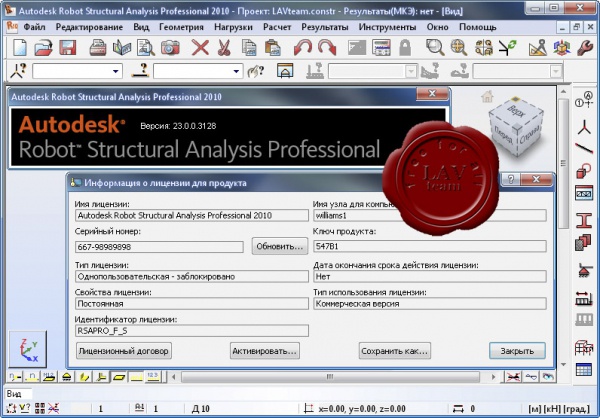Open the Геометрия menu
The height and width of the screenshot is (418, 600).
tap(181, 27)
